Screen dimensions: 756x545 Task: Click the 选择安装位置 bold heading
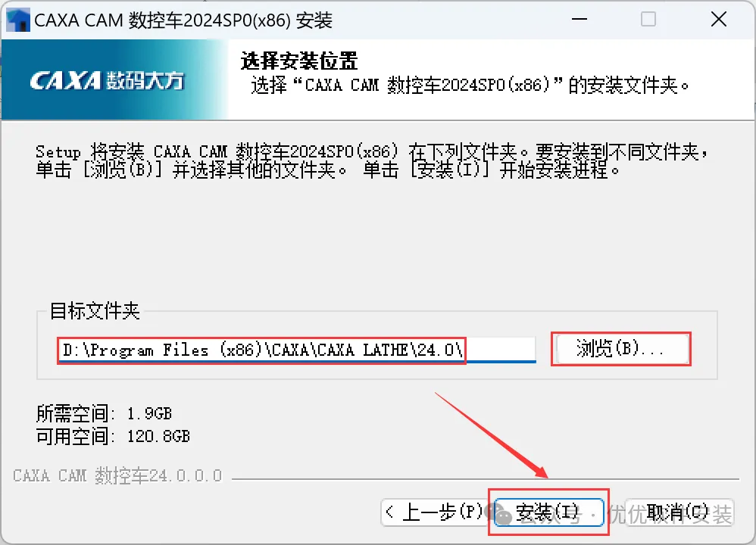[299, 61]
